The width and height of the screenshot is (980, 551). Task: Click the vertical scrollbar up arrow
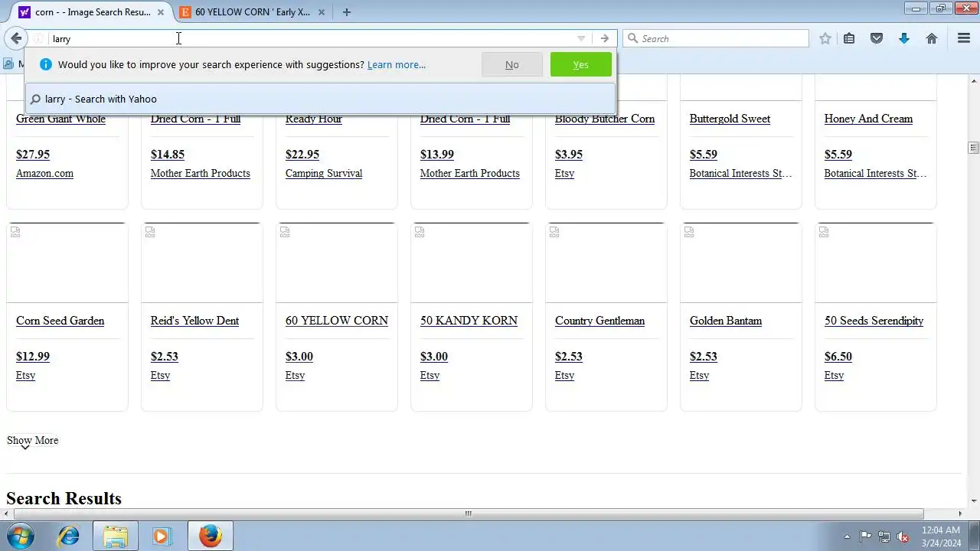[974, 80]
